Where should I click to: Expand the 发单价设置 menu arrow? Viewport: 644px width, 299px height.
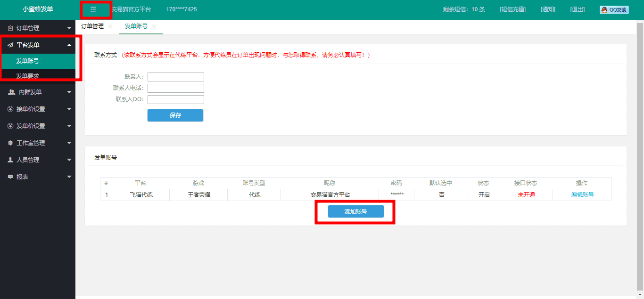click(69, 126)
